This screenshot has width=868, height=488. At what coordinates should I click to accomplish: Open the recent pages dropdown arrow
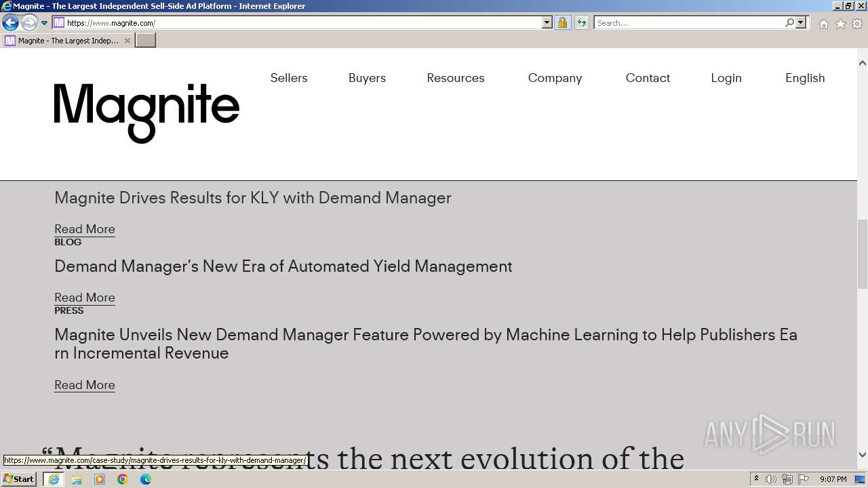44,23
